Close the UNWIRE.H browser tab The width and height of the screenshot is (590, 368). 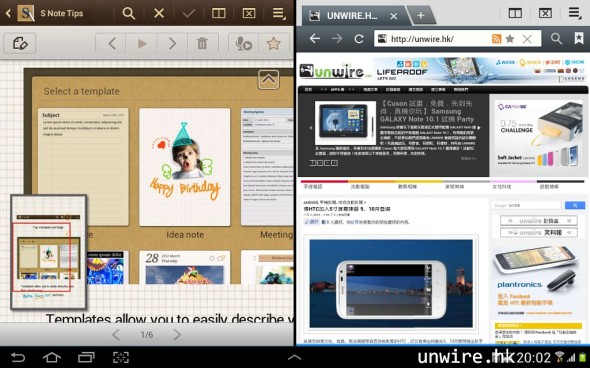pos(394,16)
